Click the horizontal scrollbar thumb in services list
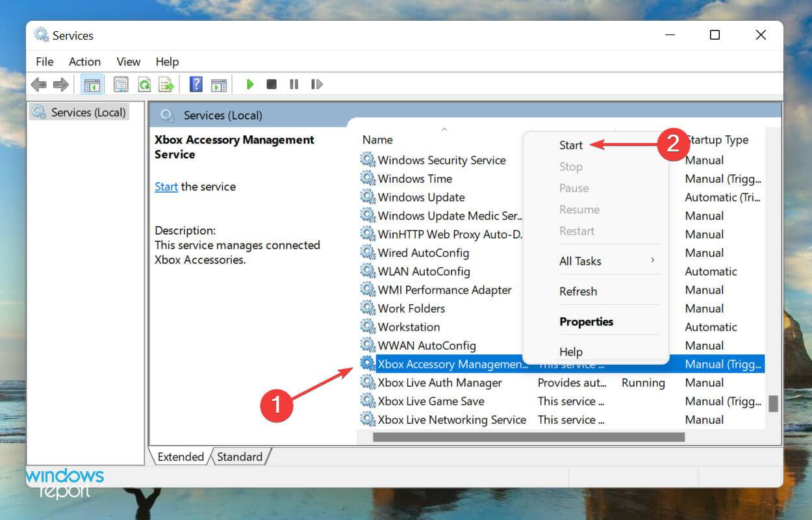This screenshot has height=520, width=812. [x=529, y=437]
